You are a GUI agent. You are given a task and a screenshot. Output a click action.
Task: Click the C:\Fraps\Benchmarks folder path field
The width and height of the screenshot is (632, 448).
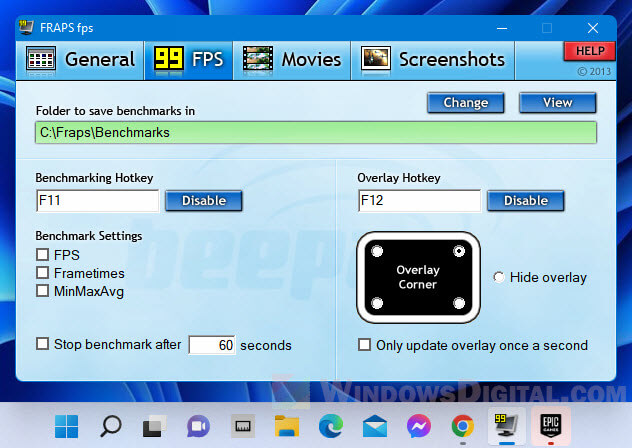pyautogui.click(x=316, y=133)
